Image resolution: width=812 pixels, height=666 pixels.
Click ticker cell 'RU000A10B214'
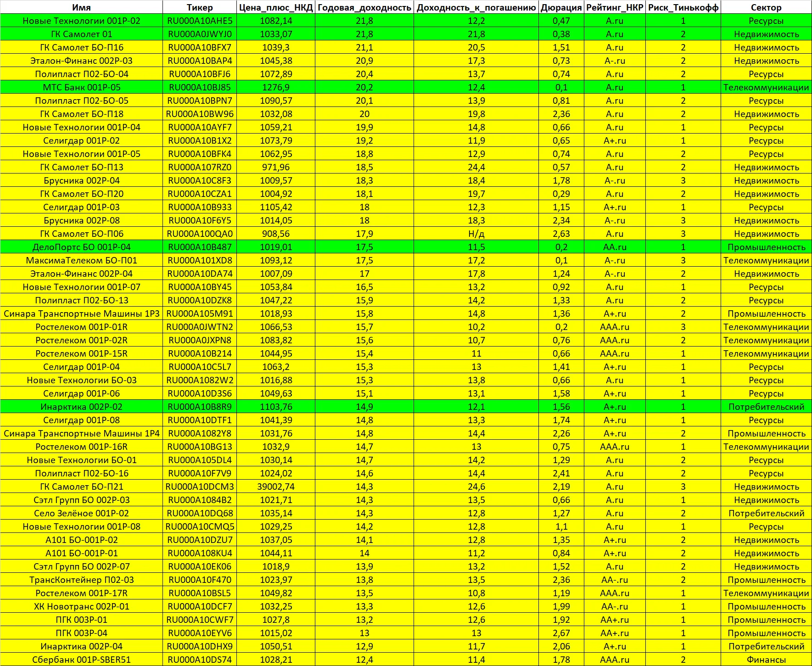(200, 353)
